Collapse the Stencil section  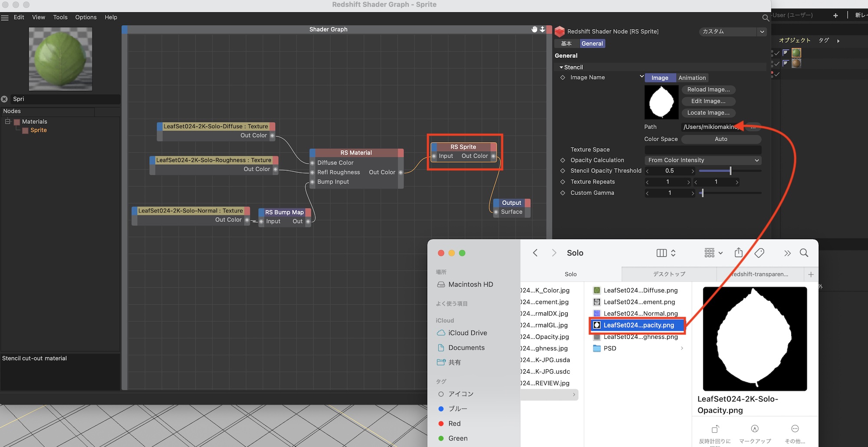(x=561, y=67)
